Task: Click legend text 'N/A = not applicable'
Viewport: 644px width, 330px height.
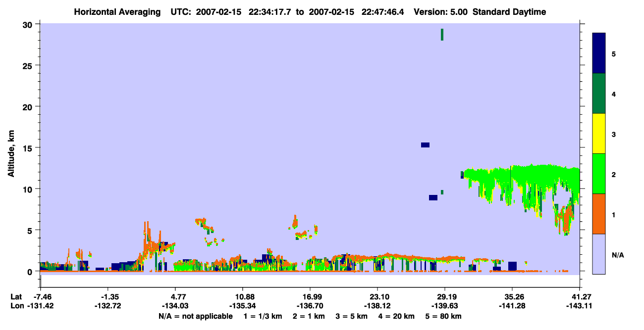Action: tap(195, 316)
